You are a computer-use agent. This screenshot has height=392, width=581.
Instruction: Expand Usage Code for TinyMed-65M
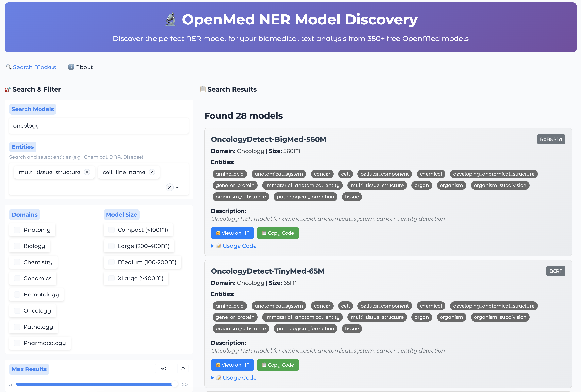(234, 378)
